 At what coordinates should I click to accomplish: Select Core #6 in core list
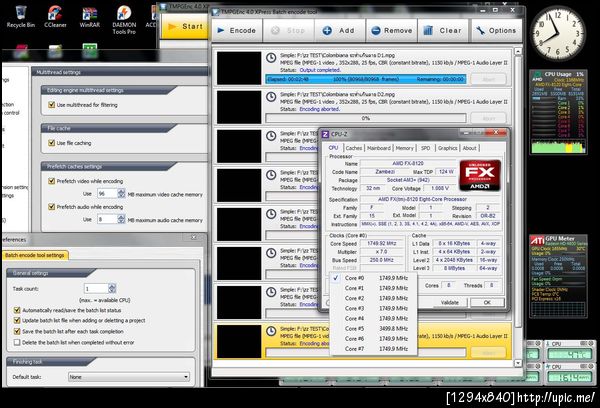(373, 339)
